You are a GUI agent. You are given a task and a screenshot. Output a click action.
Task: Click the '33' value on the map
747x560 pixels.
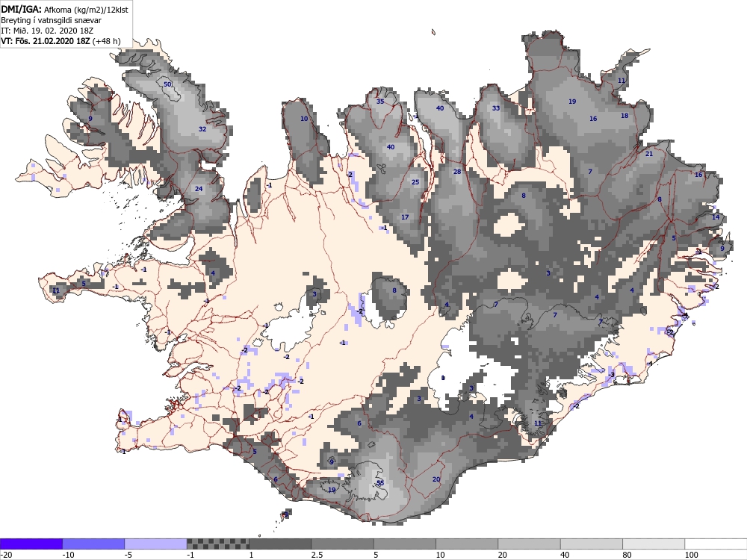click(496, 108)
